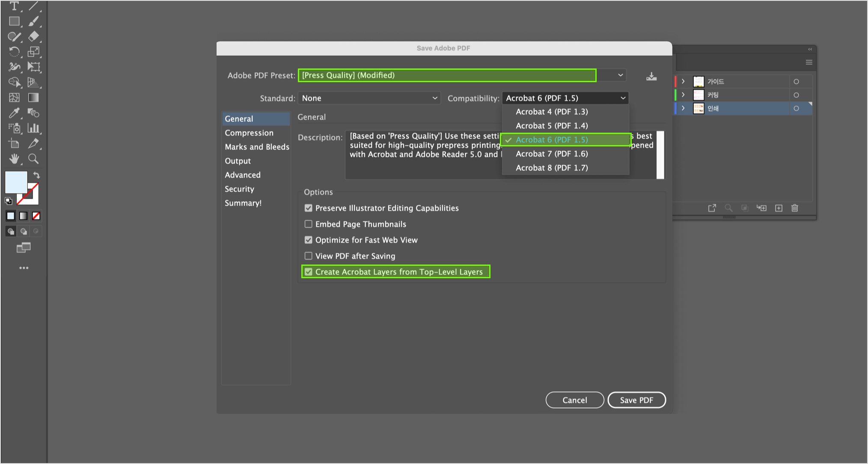The image size is (868, 464).
Task: Collapse the Layers panel with double arrows
Action: [x=810, y=49]
